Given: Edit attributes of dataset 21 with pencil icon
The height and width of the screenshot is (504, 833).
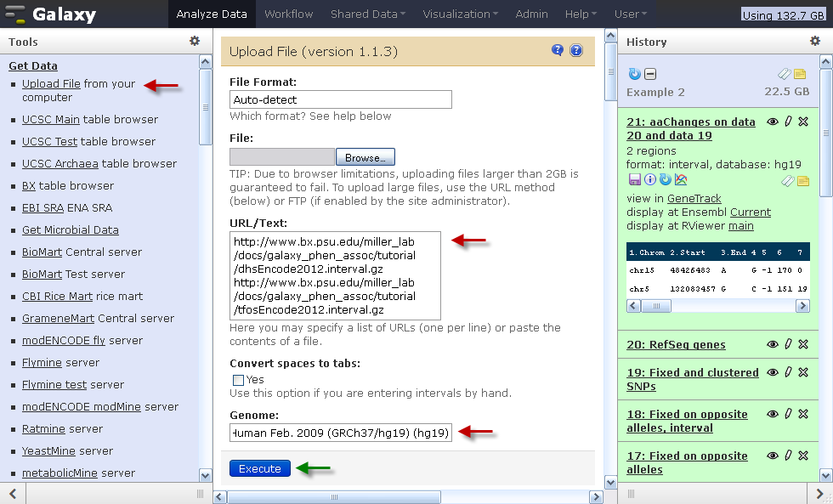Looking at the screenshot, I should point(789,122).
